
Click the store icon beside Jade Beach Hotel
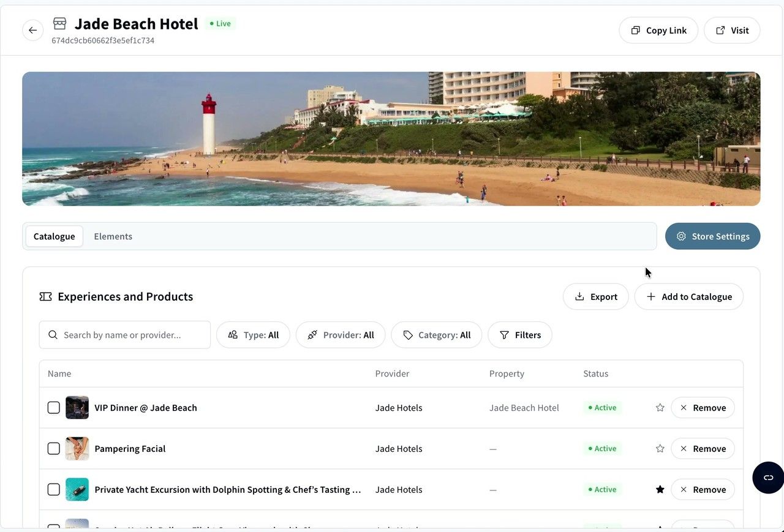coord(59,24)
